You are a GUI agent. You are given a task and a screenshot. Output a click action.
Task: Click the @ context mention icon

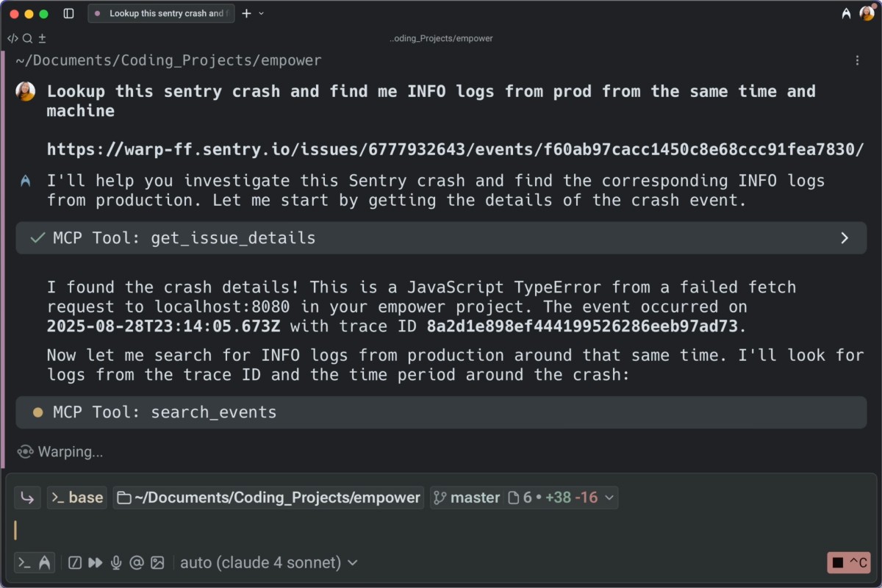[x=136, y=563]
